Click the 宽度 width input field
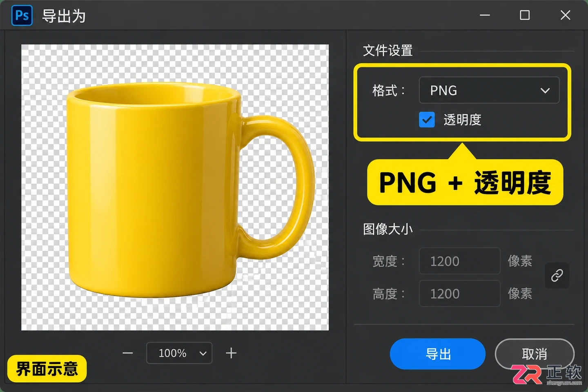The image size is (588, 392). (460, 261)
